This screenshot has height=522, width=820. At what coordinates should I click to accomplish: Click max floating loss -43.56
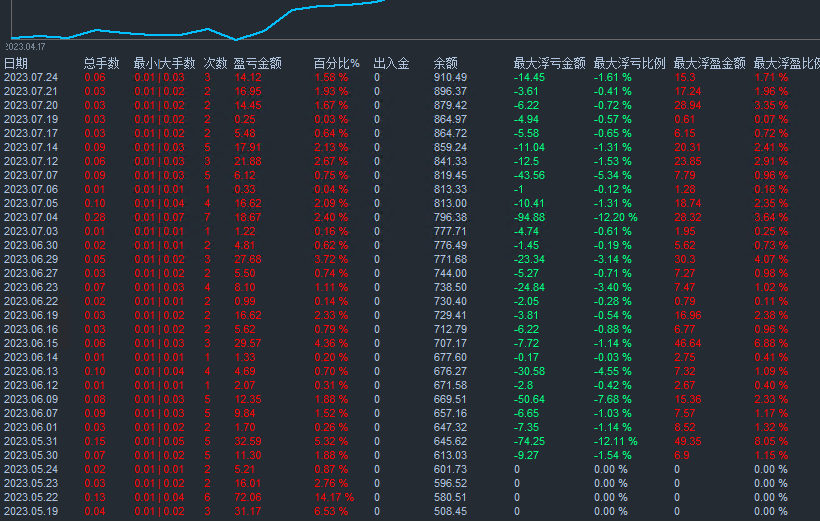(x=529, y=176)
